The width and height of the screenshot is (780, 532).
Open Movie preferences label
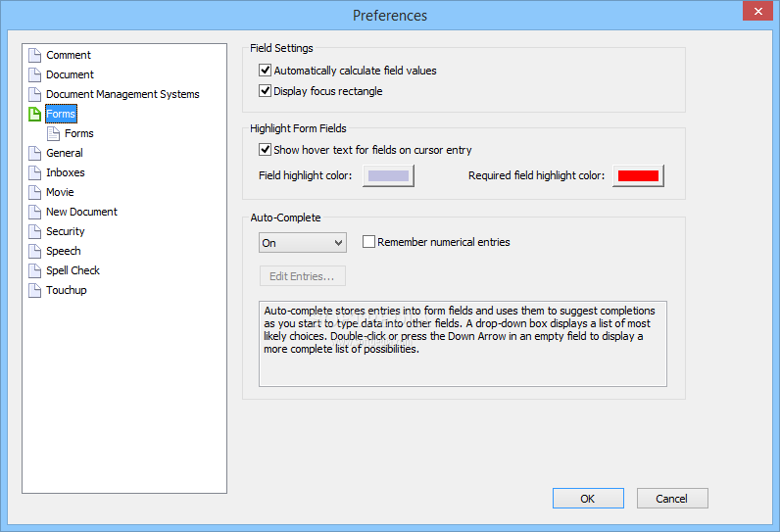click(60, 192)
